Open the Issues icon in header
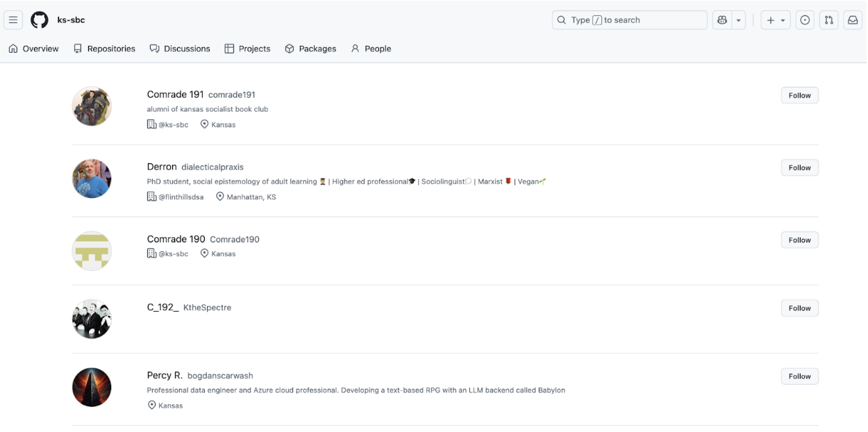 tap(805, 20)
